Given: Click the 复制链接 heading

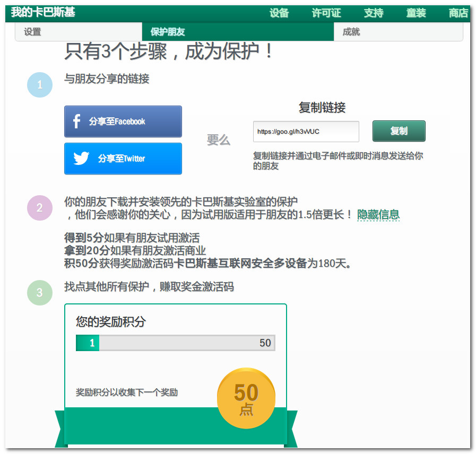Looking at the screenshot, I should [x=322, y=108].
